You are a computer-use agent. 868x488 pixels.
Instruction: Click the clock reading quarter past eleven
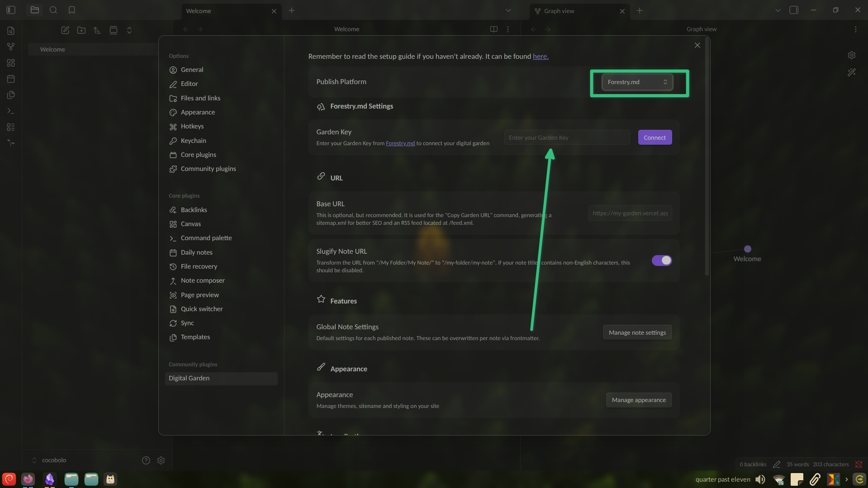[723, 479]
